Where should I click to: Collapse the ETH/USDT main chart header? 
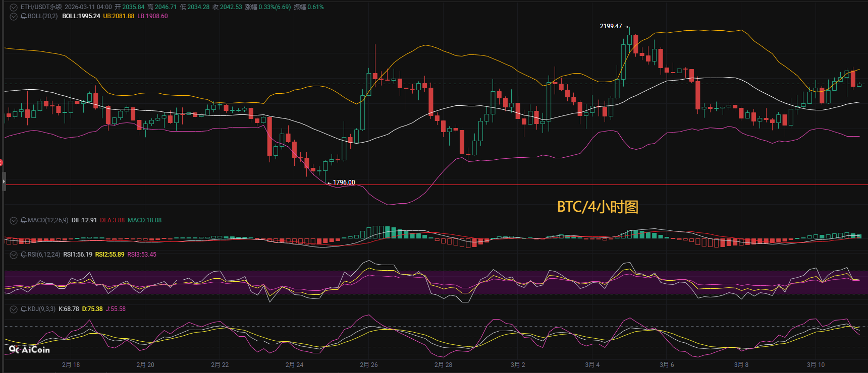pyautogui.click(x=14, y=7)
